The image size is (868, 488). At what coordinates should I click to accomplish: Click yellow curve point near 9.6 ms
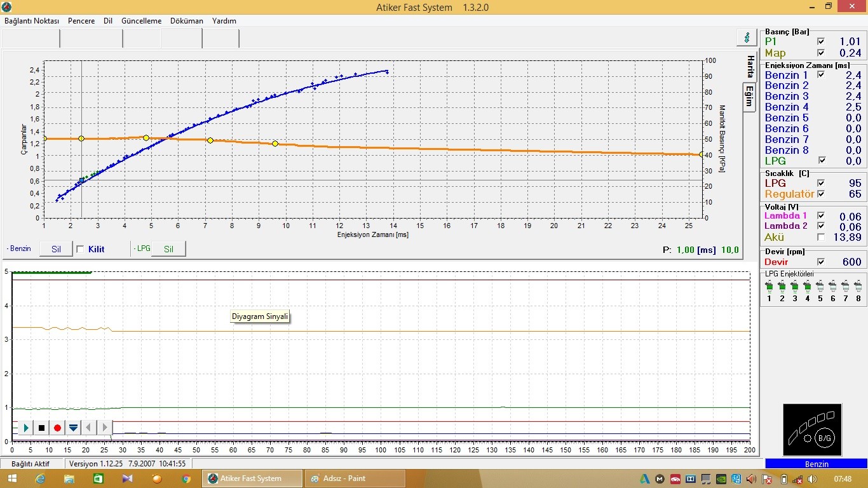click(x=275, y=144)
